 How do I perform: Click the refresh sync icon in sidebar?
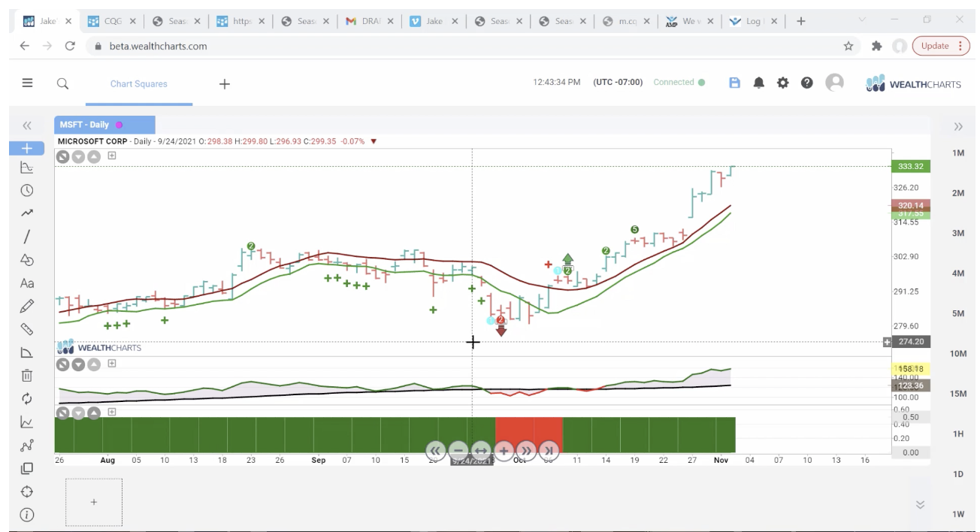(x=27, y=398)
